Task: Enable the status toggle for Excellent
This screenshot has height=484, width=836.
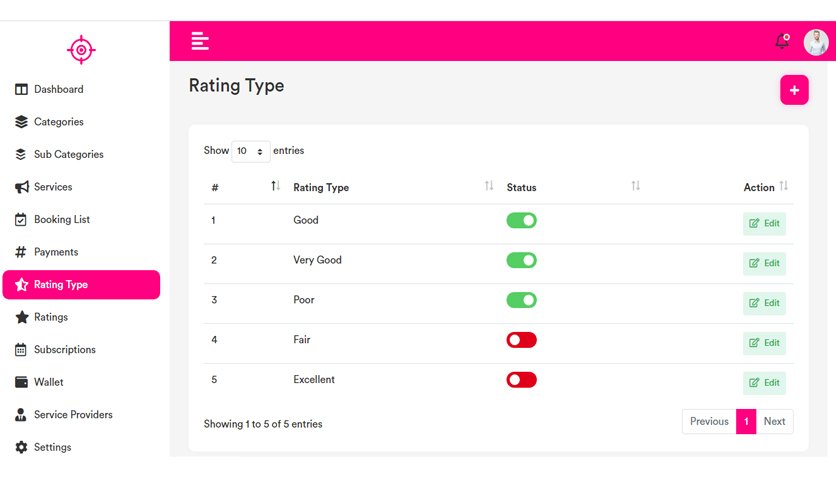Action: 521,380
